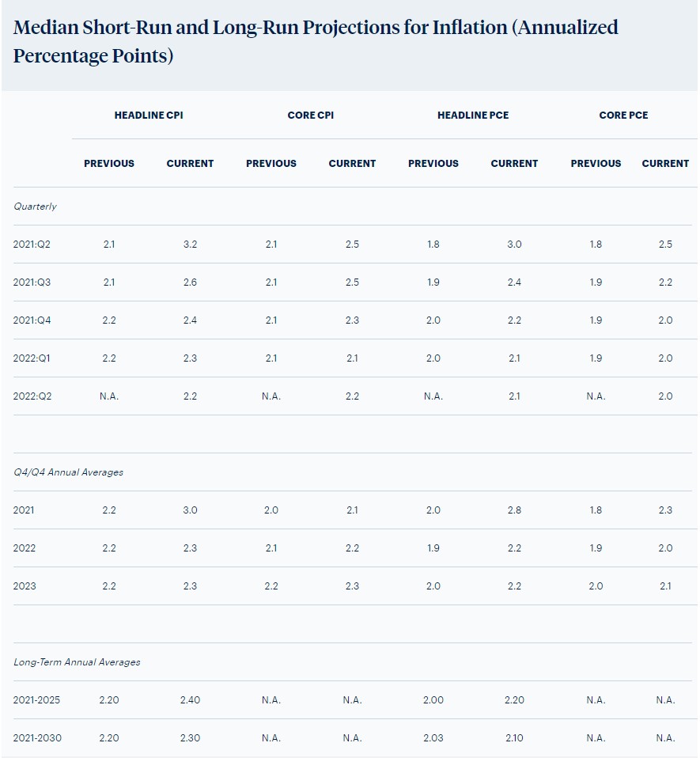Click PREVIOUS subheader under HEADLINE CPI

[x=109, y=164]
